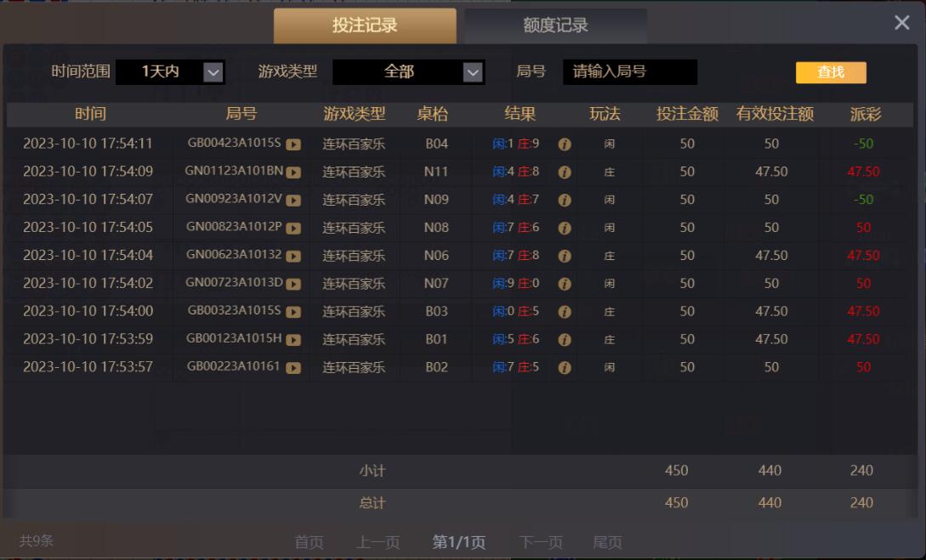Go to 首页 first page
This screenshot has width=926, height=560.
coord(309,542)
